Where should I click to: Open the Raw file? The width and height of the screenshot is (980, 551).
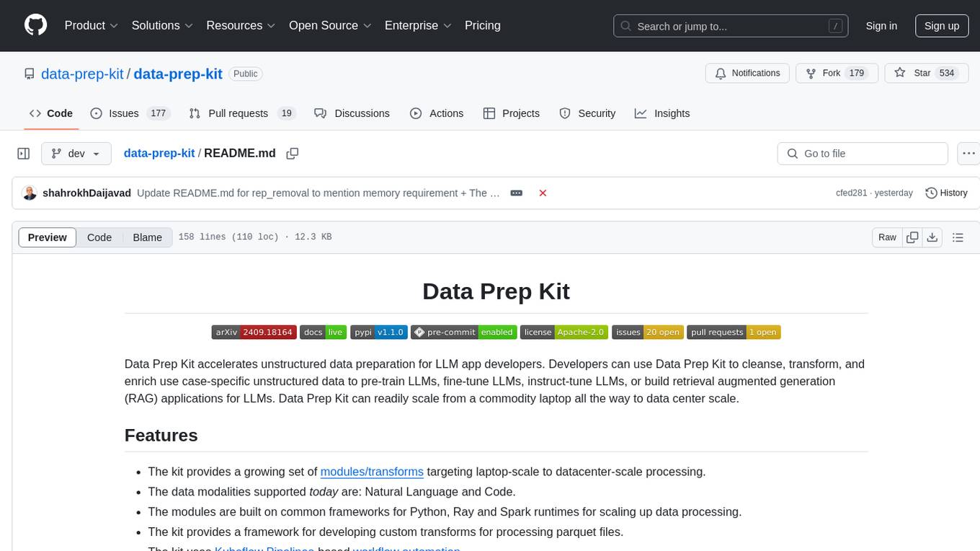887,237
